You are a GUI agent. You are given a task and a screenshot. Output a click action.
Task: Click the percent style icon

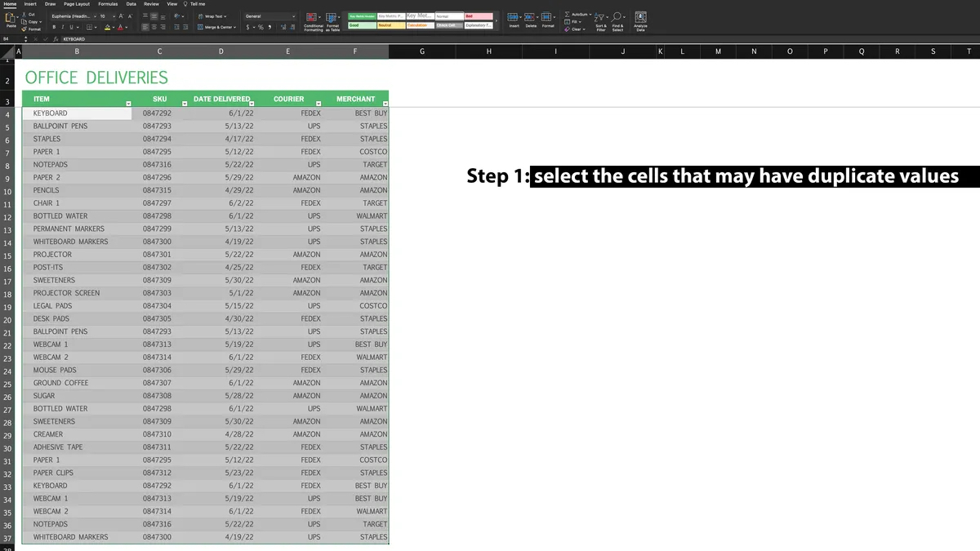click(260, 27)
